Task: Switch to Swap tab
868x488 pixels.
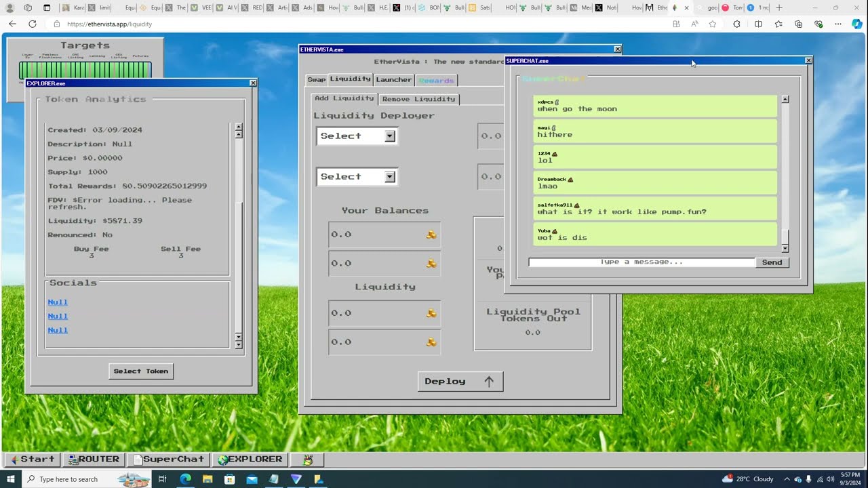Action: click(x=317, y=80)
